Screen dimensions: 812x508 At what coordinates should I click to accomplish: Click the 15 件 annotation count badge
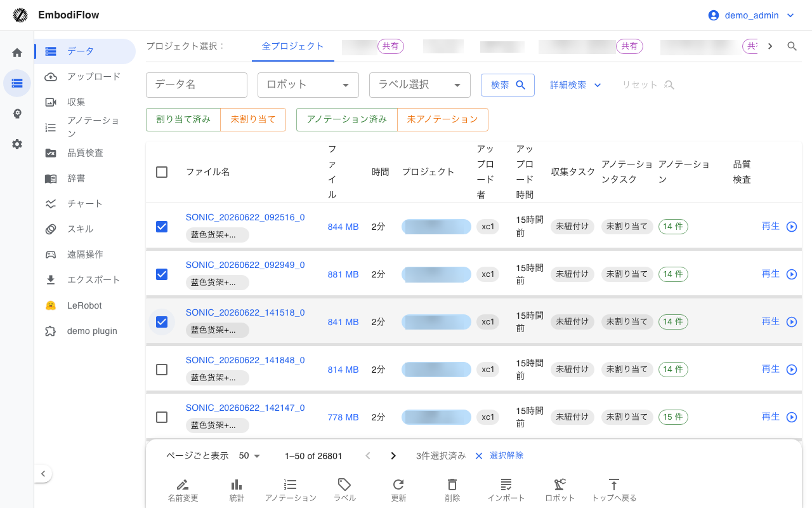coord(673,417)
